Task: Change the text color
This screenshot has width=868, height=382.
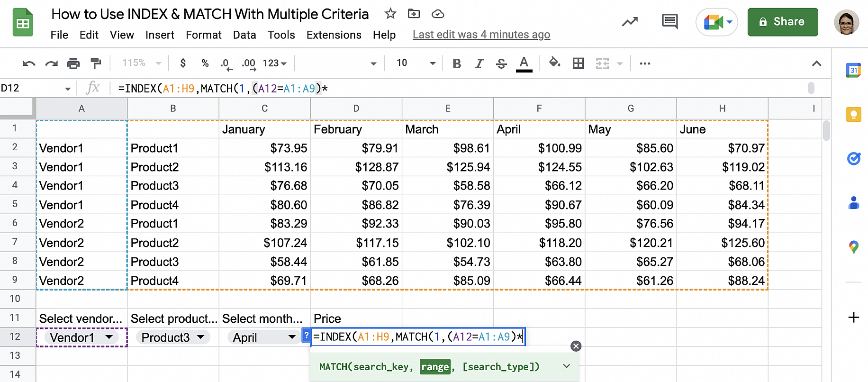Action: (524, 64)
